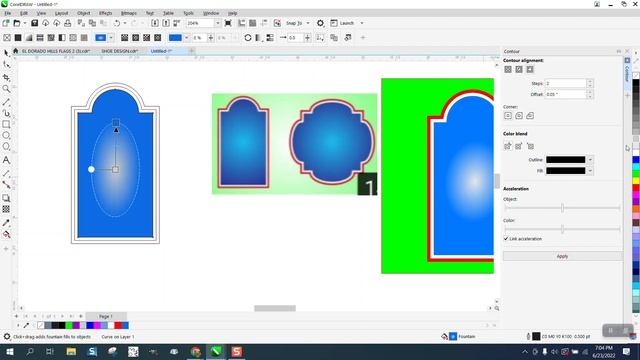Viewport: 640px width, 360px height.
Task: Select the Crop tool
Action: (x=6, y=77)
